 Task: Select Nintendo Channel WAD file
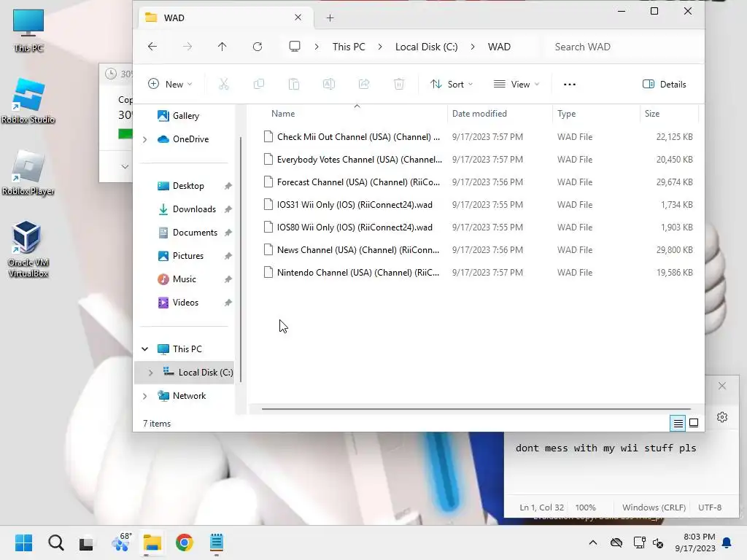click(x=479, y=273)
